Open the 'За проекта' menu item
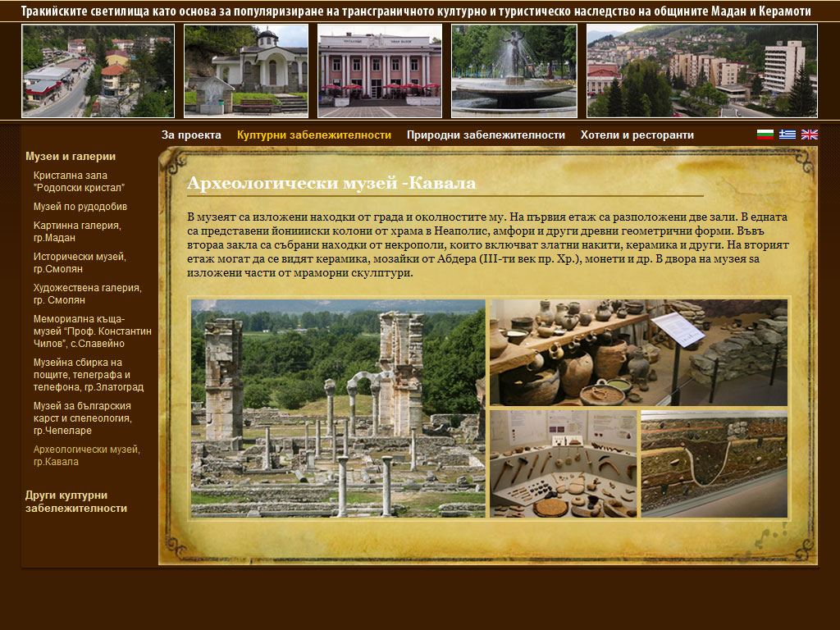The width and height of the screenshot is (840, 630). (x=191, y=135)
